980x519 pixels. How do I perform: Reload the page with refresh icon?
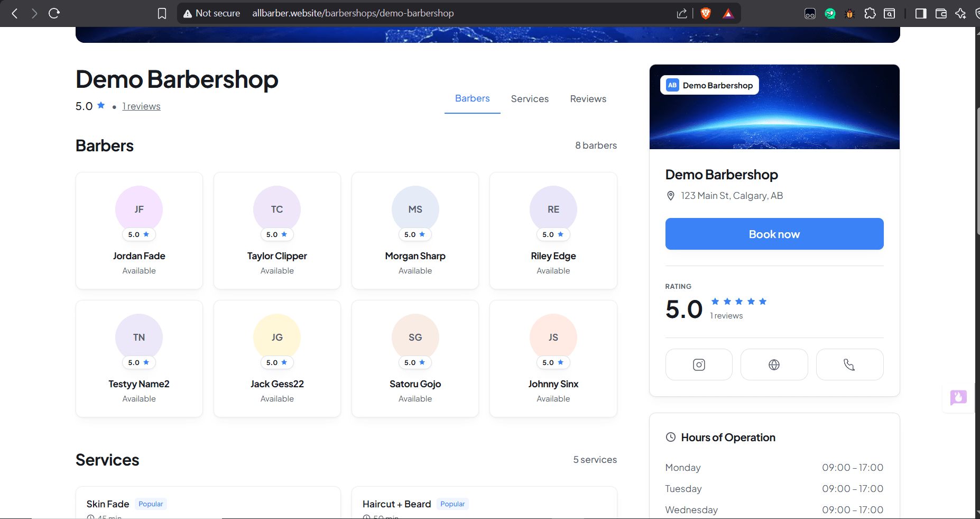click(54, 13)
